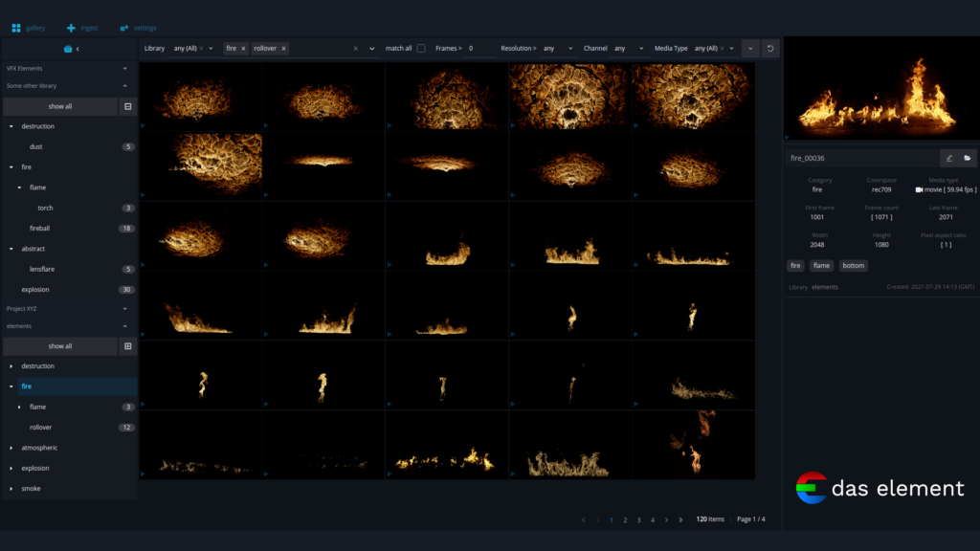Open the tag filter dropdown arrow
Screen dimensions: 980x551
(372, 49)
